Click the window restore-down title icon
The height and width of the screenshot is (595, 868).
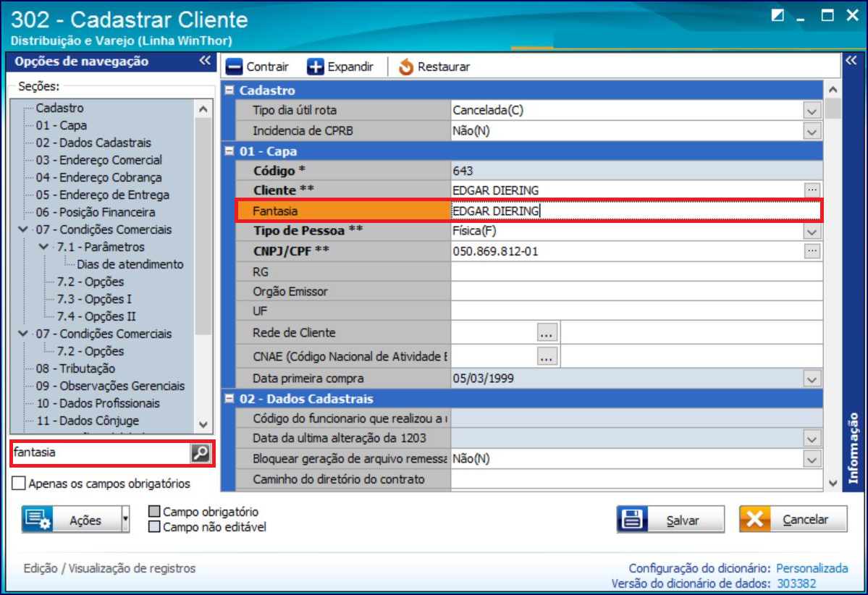pos(778,15)
